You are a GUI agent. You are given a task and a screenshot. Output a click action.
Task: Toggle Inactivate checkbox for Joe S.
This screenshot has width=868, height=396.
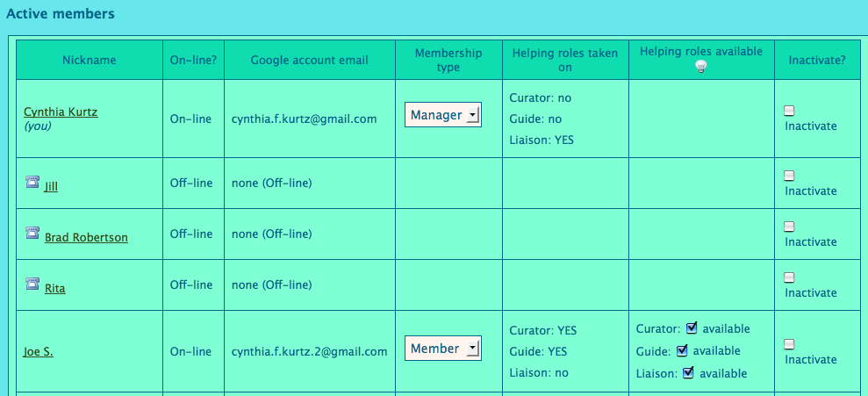[x=789, y=344]
